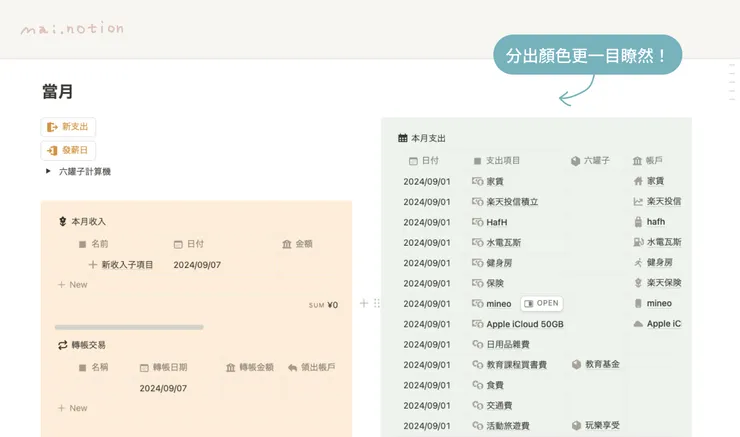The image size is (740, 437).
Task: Click the 教育基金 jar relation
Action: click(596, 364)
